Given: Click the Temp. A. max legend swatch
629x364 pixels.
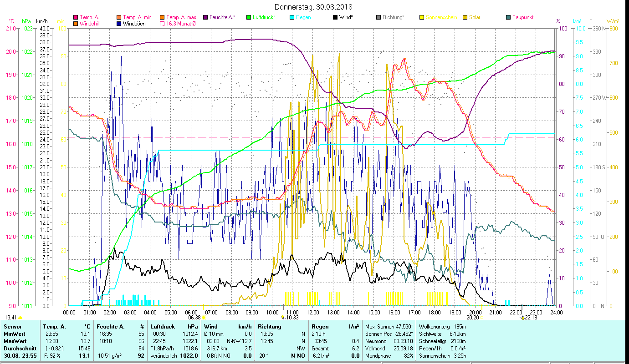Looking at the screenshot, I should click(163, 17).
